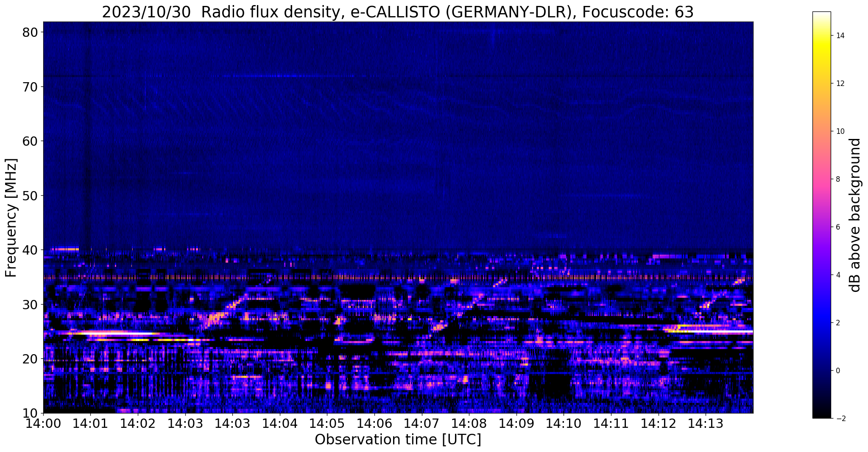Click the 14:02 time tick label
Viewport: 868px width, 452px height.
point(138,424)
